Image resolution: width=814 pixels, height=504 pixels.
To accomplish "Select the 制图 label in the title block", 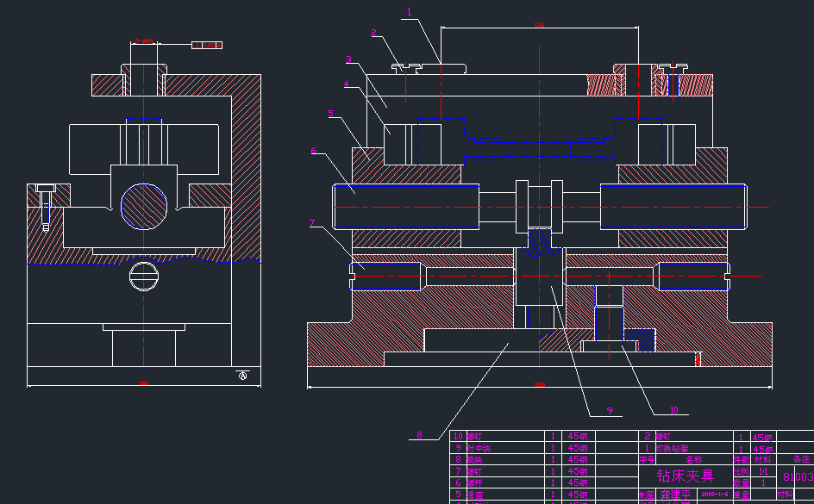I will click(x=647, y=495).
